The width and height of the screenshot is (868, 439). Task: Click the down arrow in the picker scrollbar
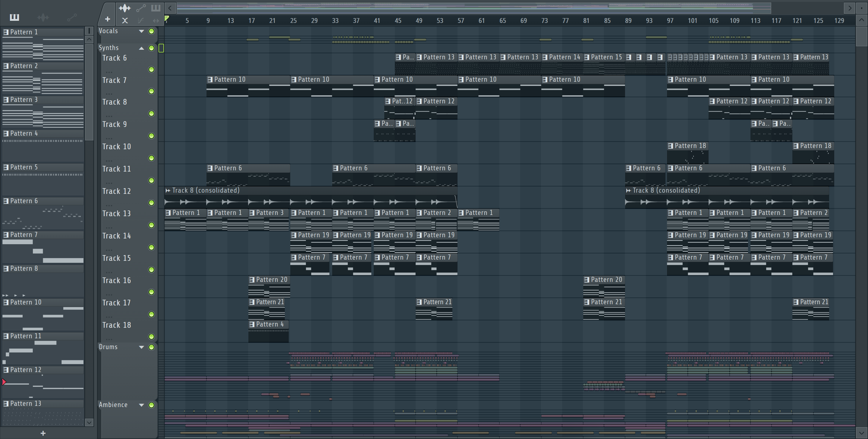click(x=89, y=422)
